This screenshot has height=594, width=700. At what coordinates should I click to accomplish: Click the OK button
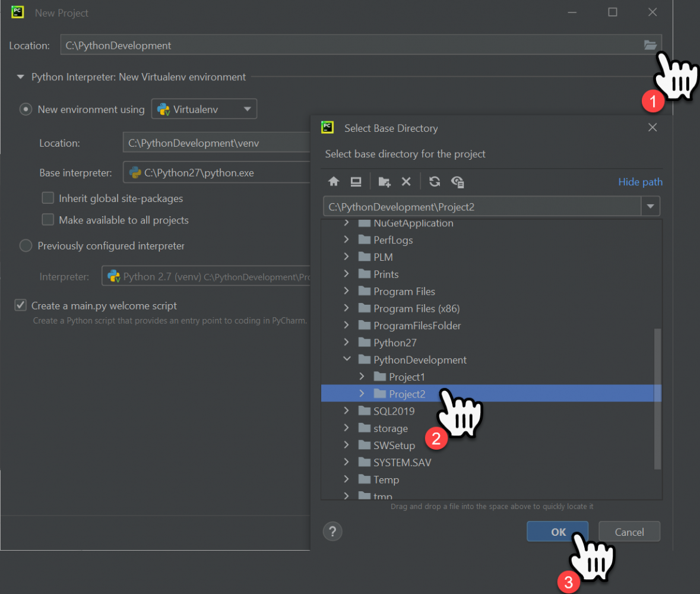click(x=558, y=532)
